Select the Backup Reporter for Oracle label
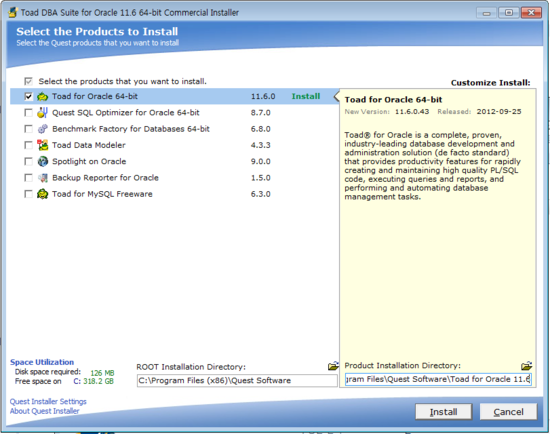 pos(105,178)
